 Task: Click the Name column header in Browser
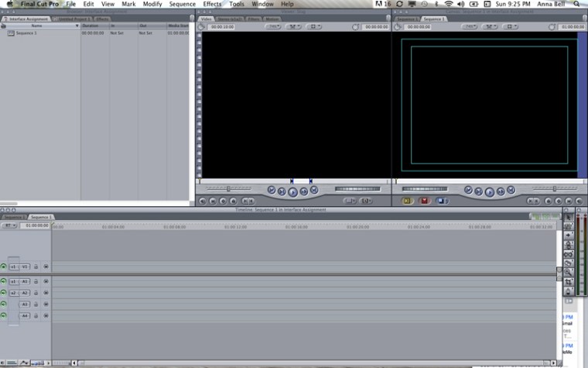pos(36,26)
